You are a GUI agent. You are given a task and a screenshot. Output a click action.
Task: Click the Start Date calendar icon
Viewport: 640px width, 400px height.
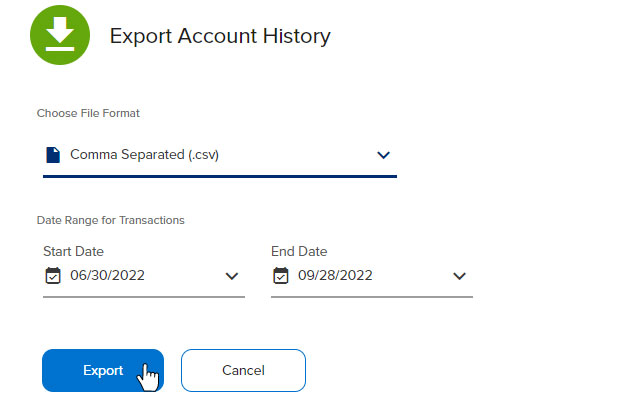click(53, 276)
